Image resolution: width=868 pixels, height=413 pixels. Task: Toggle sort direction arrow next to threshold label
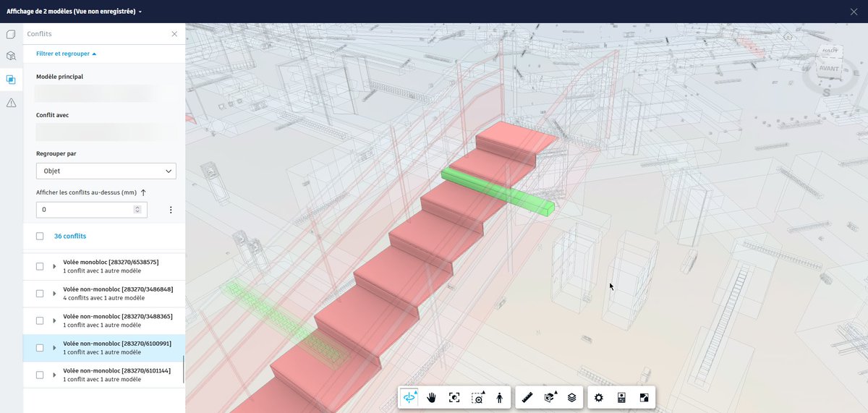(143, 192)
